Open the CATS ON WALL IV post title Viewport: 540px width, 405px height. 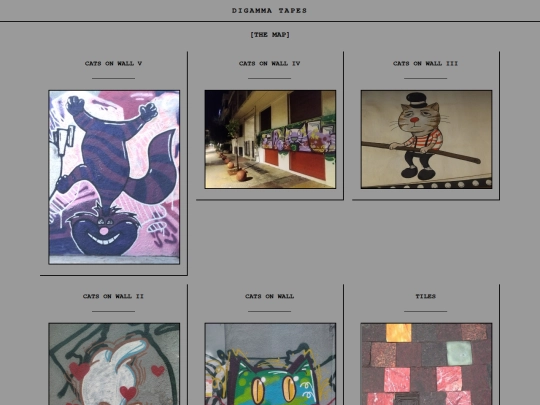(270, 63)
